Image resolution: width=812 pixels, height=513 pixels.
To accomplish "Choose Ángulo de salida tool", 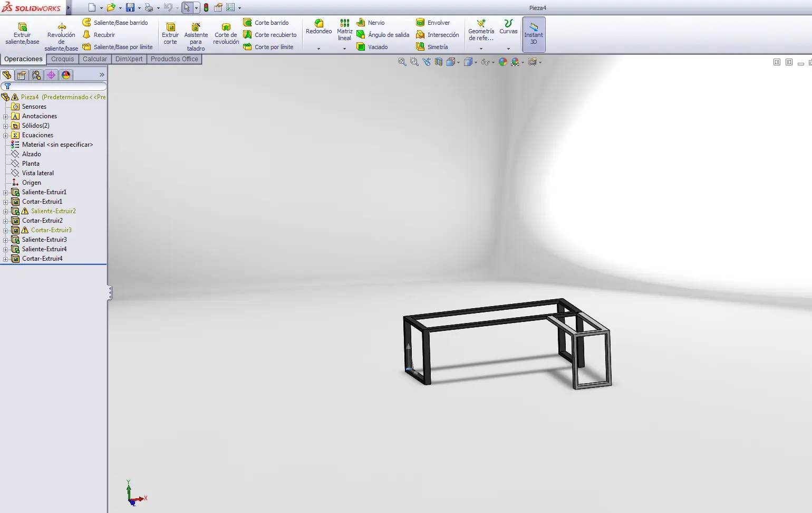I will [x=383, y=35].
